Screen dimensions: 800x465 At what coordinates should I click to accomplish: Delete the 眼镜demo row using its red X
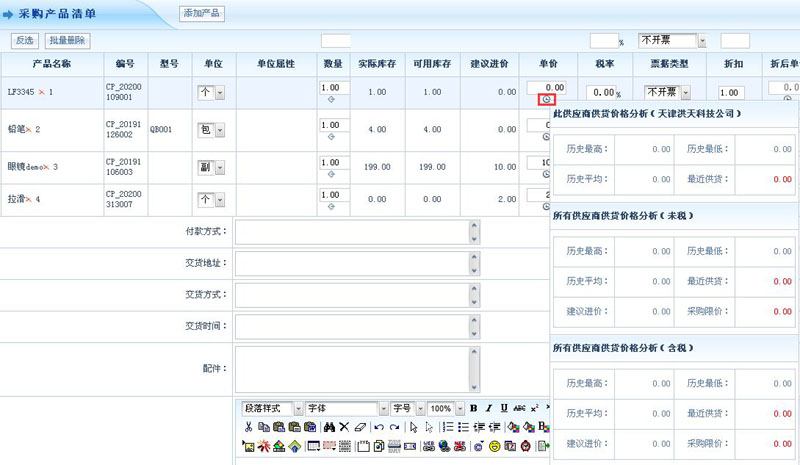[x=46, y=166]
